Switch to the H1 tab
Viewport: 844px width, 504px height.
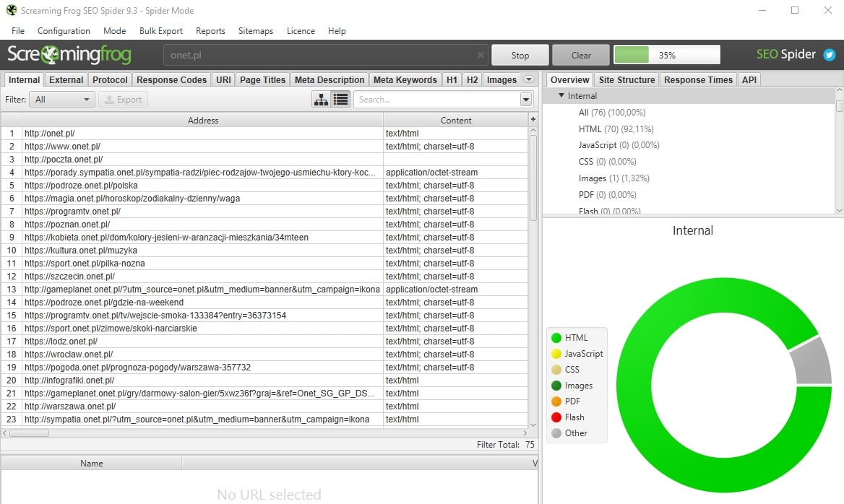pyautogui.click(x=452, y=79)
